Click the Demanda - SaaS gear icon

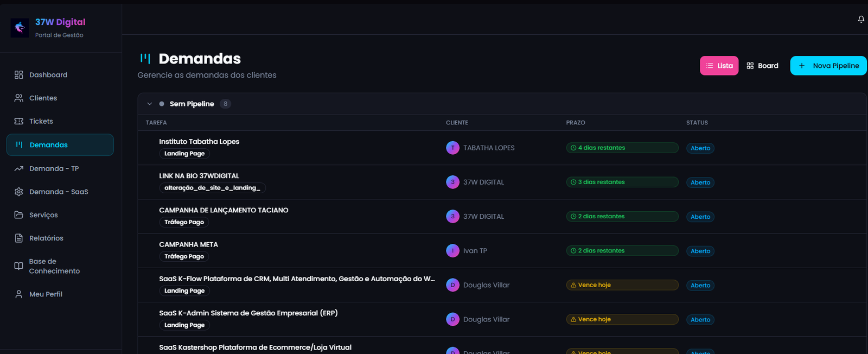(19, 192)
